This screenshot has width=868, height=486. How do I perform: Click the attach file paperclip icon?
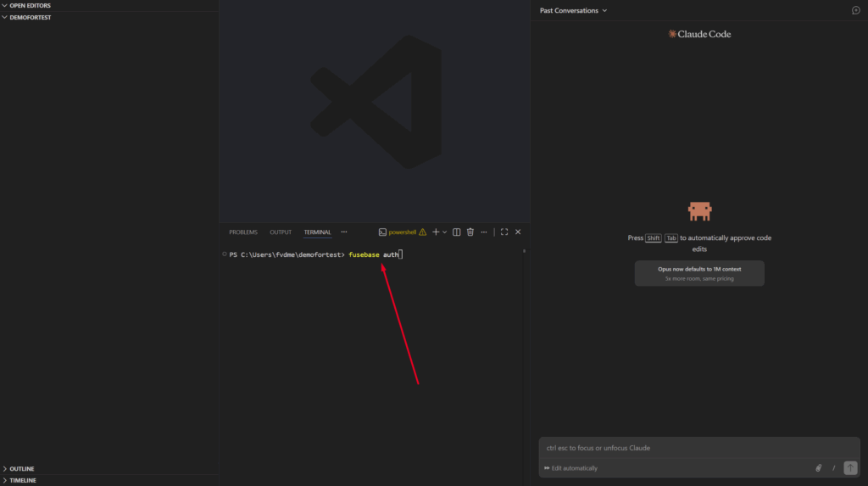819,468
